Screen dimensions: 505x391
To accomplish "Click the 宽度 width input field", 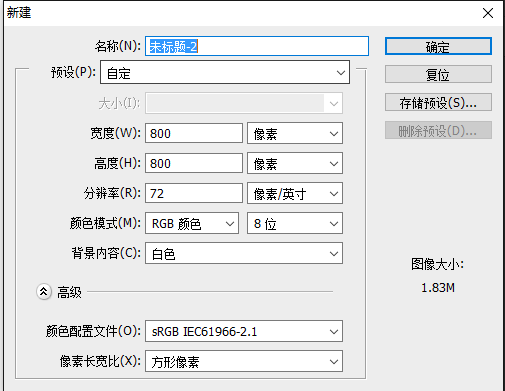I will pyautogui.click(x=194, y=133).
